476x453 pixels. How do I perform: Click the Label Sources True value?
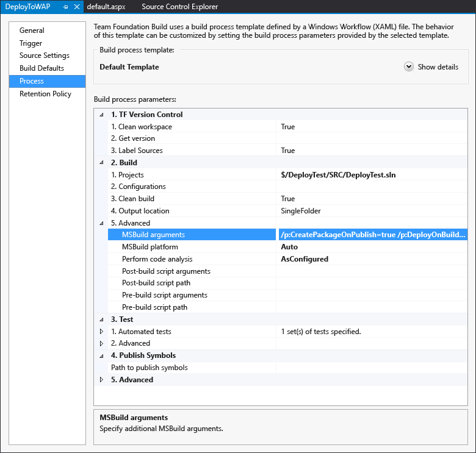(288, 151)
